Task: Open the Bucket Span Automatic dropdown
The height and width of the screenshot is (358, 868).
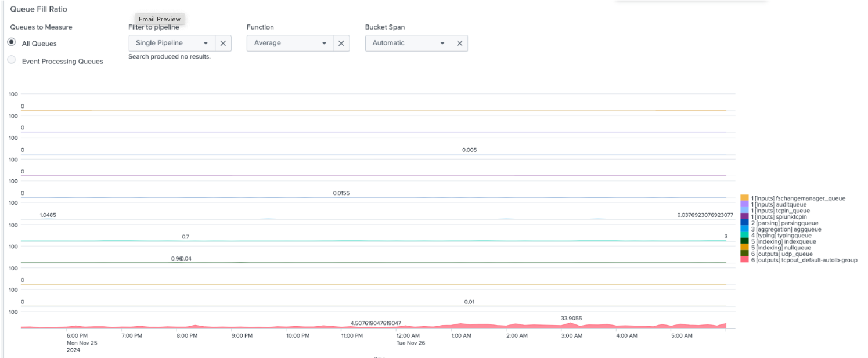Action: click(x=408, y=43)
